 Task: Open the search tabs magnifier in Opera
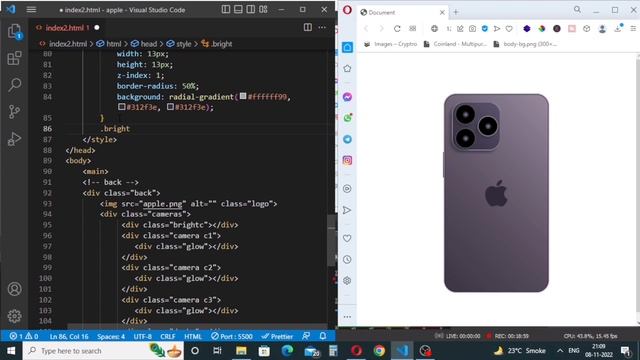tap(577, 9)
